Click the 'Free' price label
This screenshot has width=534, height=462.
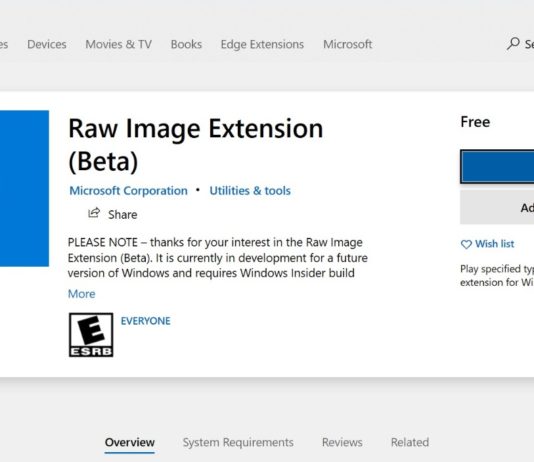(x=475, y=122)
